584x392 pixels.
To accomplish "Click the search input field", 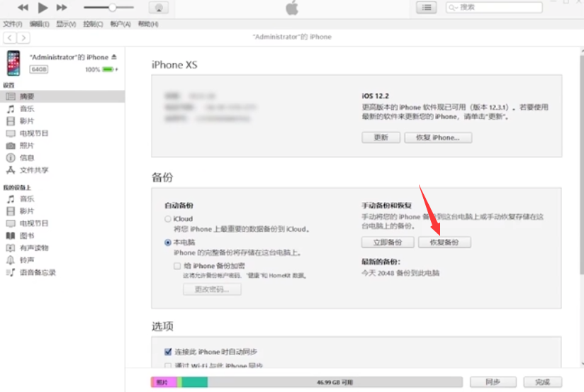I will [494, 8].
